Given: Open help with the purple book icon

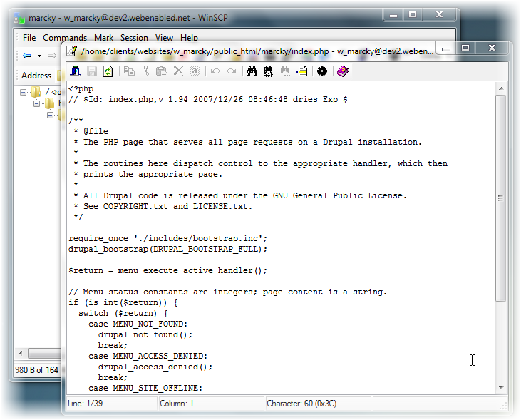Looking at the screenshot, I should click(x=343, y=71).
